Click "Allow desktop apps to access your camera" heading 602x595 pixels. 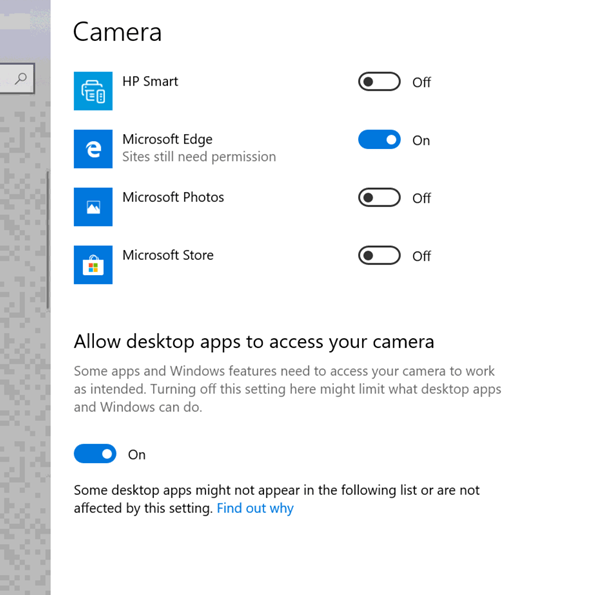pos(254,342)
